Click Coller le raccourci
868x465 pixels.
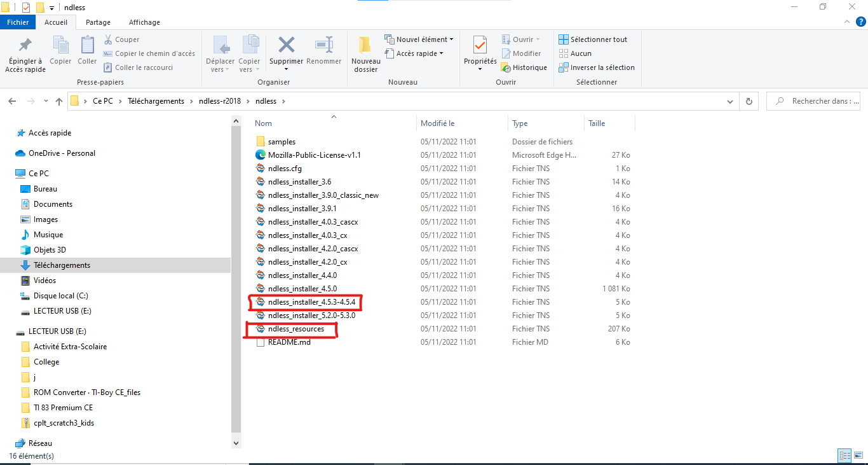click(x=138, y=67)
